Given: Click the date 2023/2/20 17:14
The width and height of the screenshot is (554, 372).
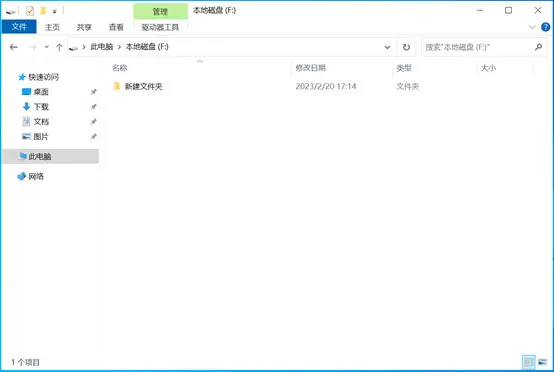Looking at the screenshot, I should click(x=326, y=86).
